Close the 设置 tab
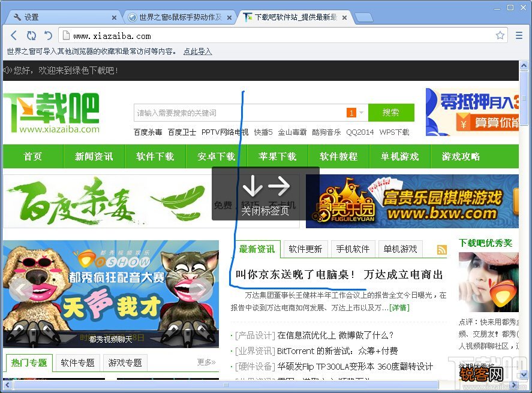 tap(114, 17)
